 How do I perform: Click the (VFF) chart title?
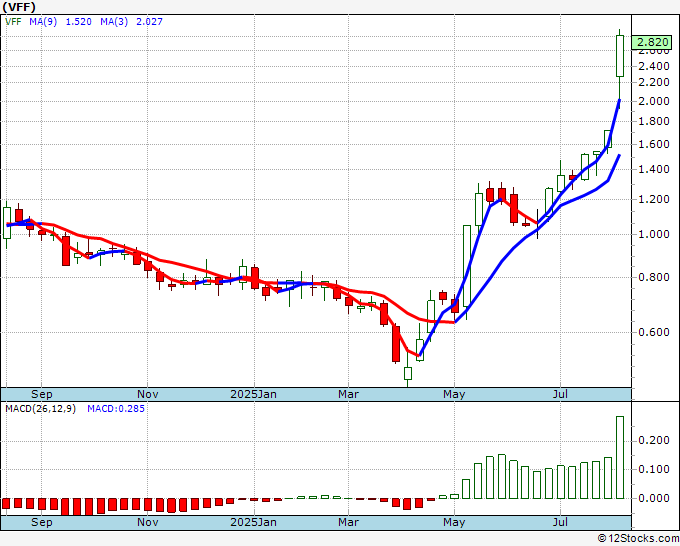[x=19, y=7]
